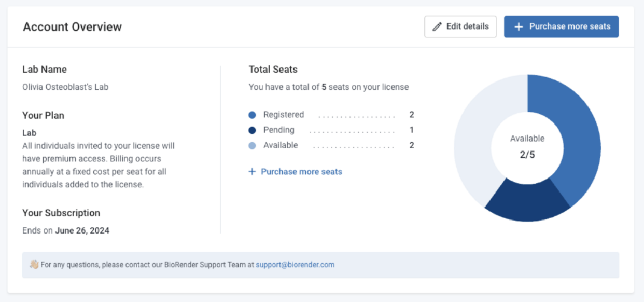Image resolution: width=644 pixels, height=302 pixels.
Task: Click the Total Seats heading
Action: pyautogui.click(x=273, y=70)
